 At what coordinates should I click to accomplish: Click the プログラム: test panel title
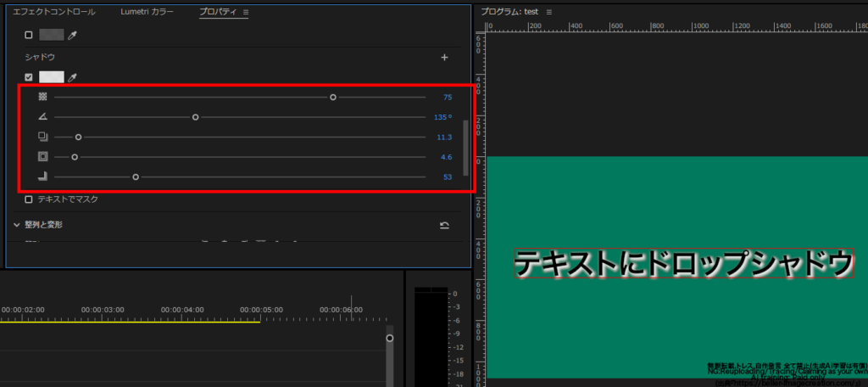(509, 12)
